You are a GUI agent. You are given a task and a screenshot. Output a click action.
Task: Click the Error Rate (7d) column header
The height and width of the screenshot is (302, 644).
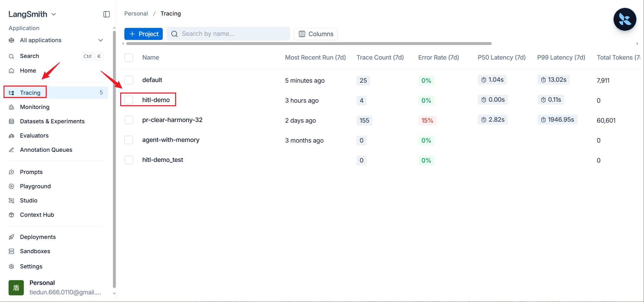(x=438, y=58)
